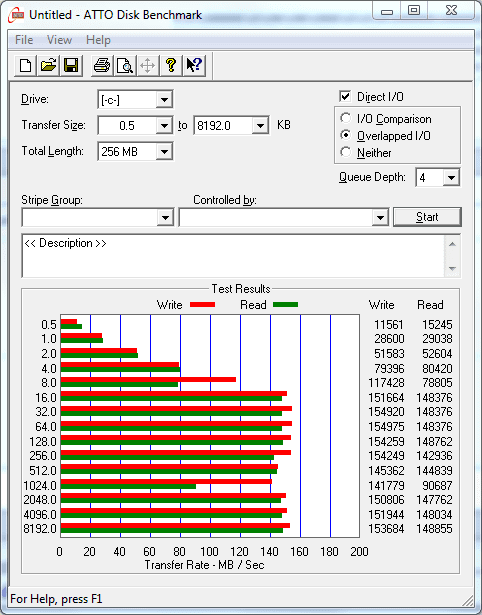The image size is (482, 615).
Task: Open the View menu
Action: (x=59, y=40)
